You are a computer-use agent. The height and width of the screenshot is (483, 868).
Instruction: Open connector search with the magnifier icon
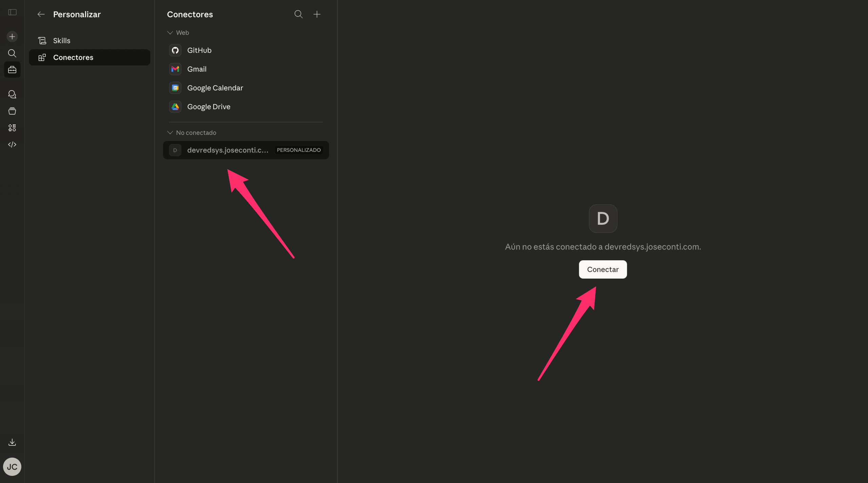(x=298, y=14)
